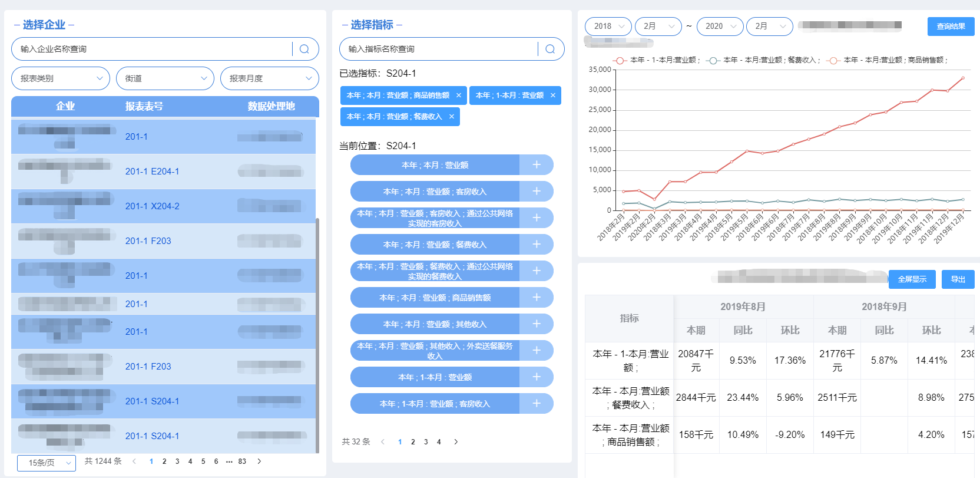This screenshot has width=980, height=478.
Task: Click the 查询结果 button
Action: click(951, 27)
